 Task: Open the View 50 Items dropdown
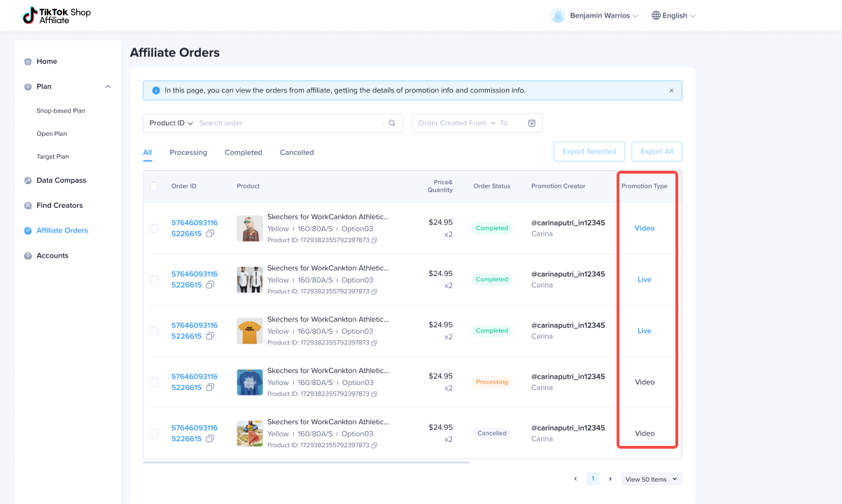651,479
